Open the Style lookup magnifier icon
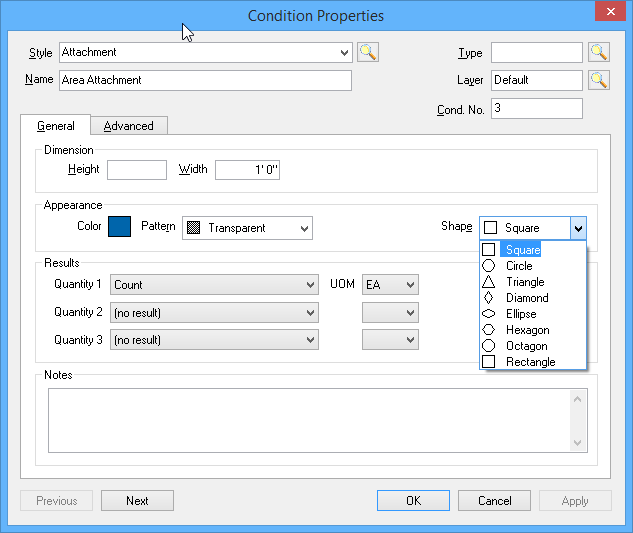This screenshot has width=633, height=533. point(368,52)
